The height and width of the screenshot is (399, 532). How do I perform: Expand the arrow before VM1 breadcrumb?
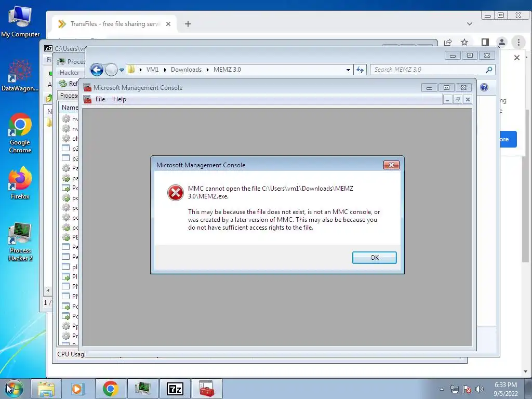click(140, 70)
